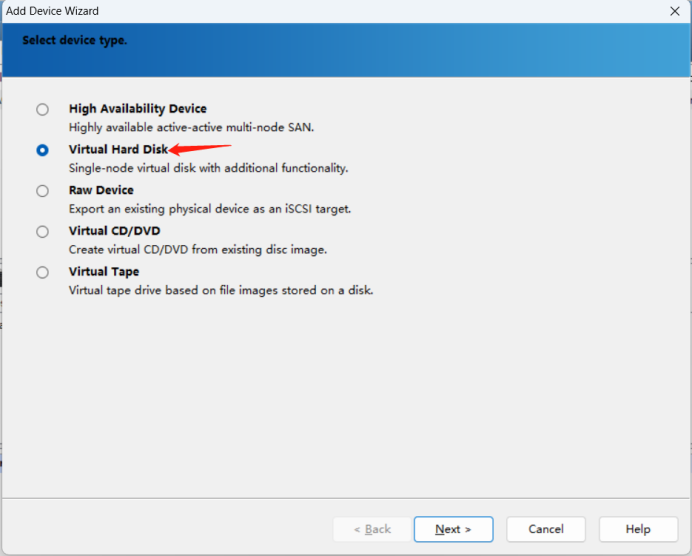Pick the Virtual CD/DVD radio option
The image size is (692, 556).
[42, 231]
